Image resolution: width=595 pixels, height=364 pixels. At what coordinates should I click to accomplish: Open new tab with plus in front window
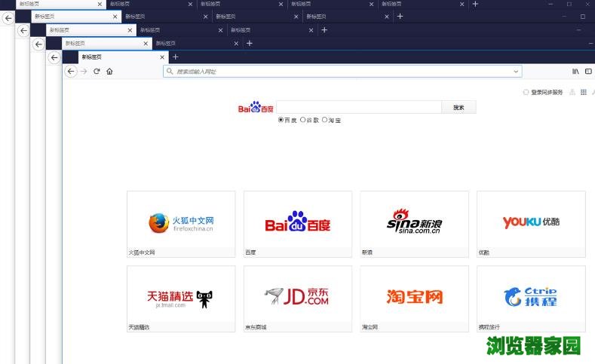[x=175, y=57]
